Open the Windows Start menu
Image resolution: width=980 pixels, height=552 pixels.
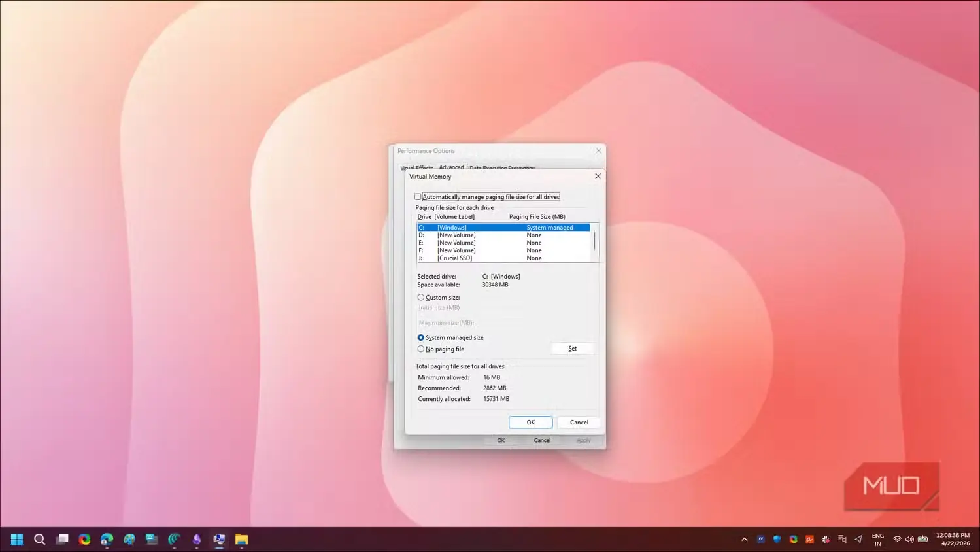pos(17,539)
